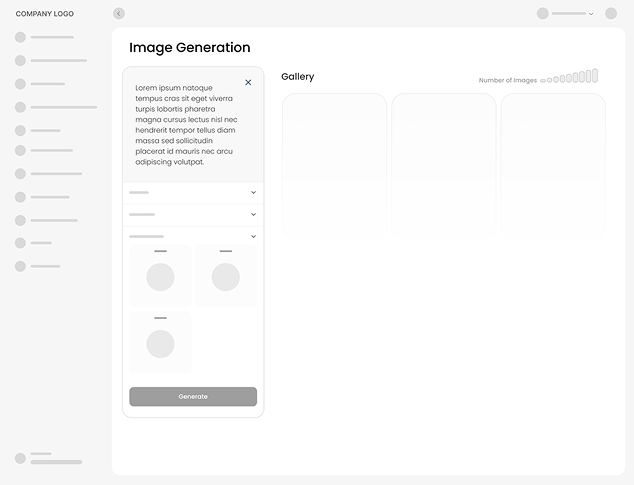Adjust the Number of Images slider
The width and height of the screenshot is (634, 485).
point(570,77)
